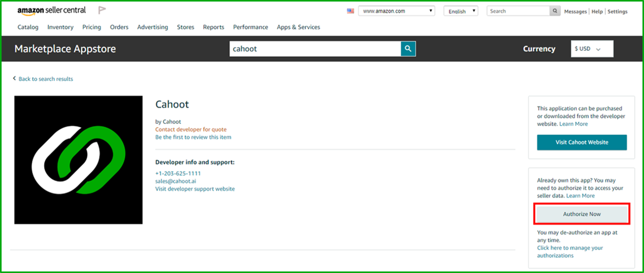Open the Catalog menu

click(28, 27)
